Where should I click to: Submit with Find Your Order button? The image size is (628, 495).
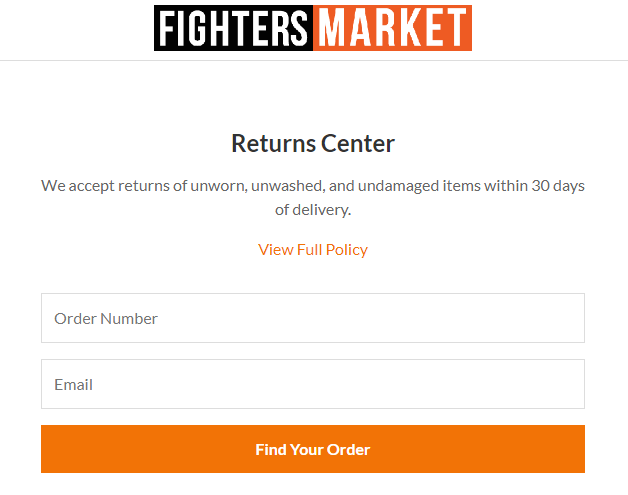[313, 449]
